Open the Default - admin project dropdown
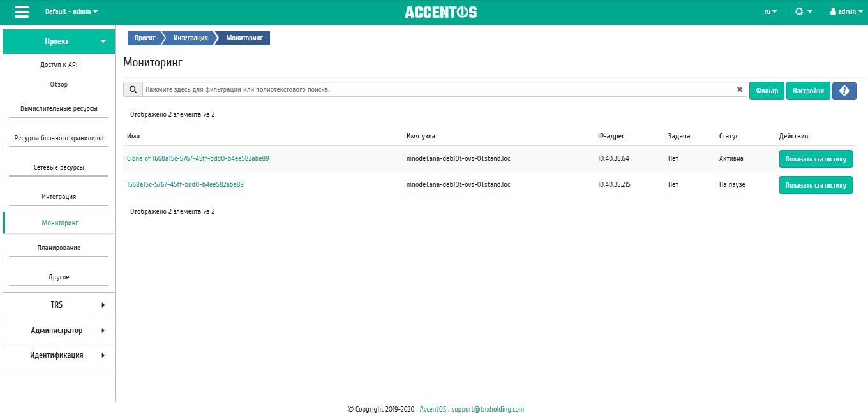 click(x=71, y=12)
